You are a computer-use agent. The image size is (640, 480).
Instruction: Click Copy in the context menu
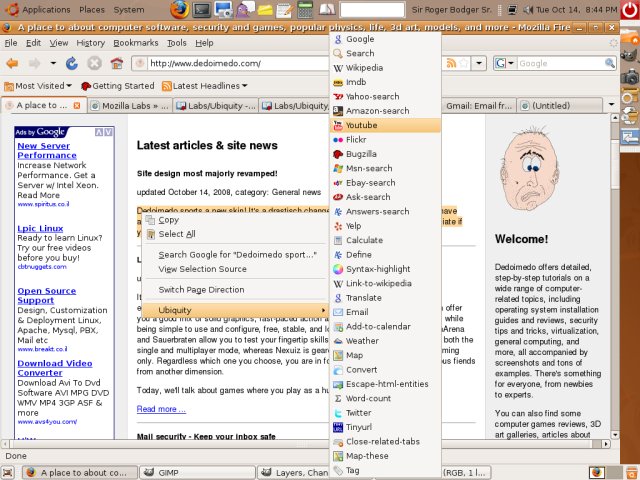tap(168, 220)
